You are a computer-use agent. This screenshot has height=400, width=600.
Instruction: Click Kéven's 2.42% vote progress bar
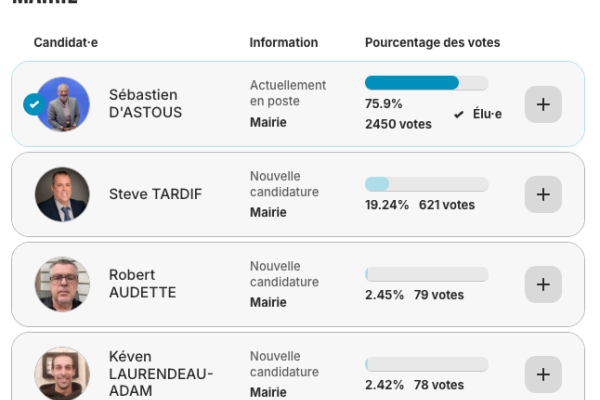tap(426, 364)
